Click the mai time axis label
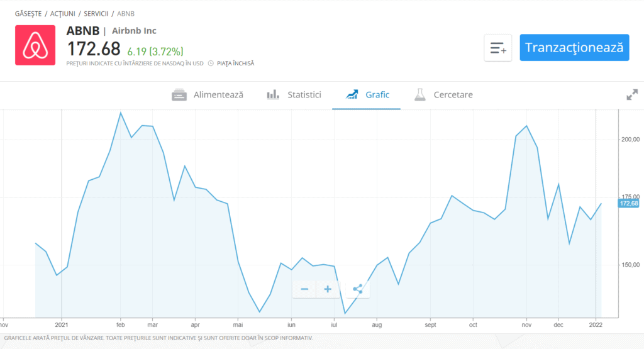 (238, 324)
